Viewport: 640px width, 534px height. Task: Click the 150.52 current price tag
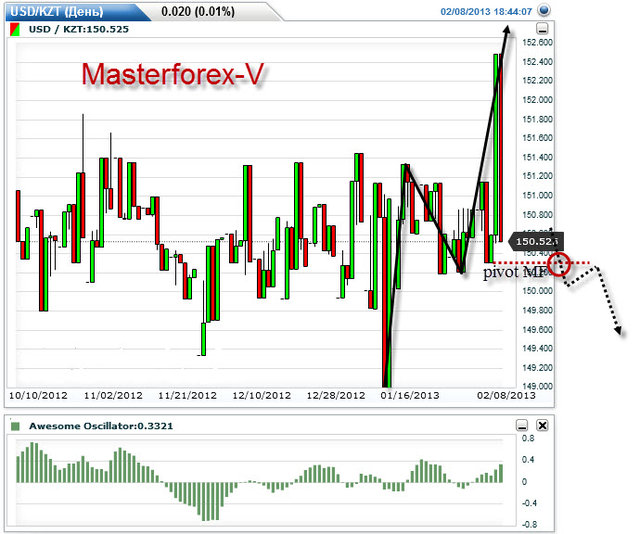[x=536, y=241]
